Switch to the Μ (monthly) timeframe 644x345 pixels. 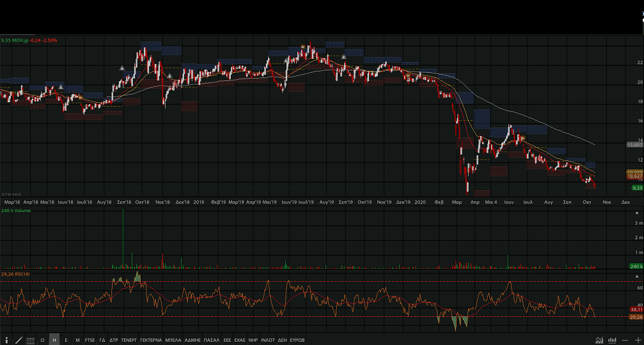click(77, 340)
